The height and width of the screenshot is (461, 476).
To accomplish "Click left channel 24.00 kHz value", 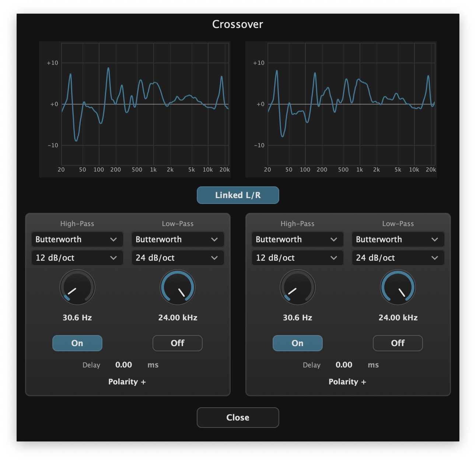I will pyautogui.click(x=178, y=318).
